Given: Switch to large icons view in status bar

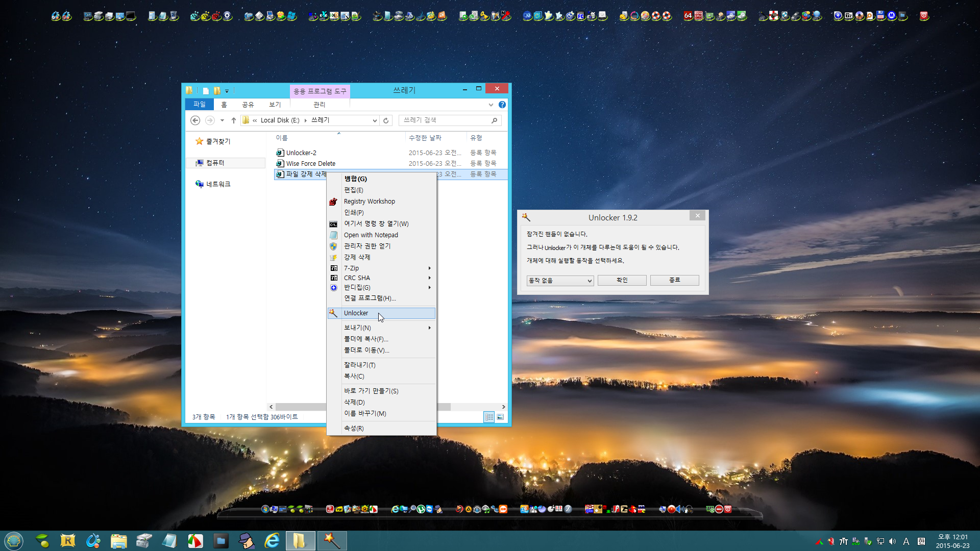Looking at the screenshot, I should (x=501, y=417).
